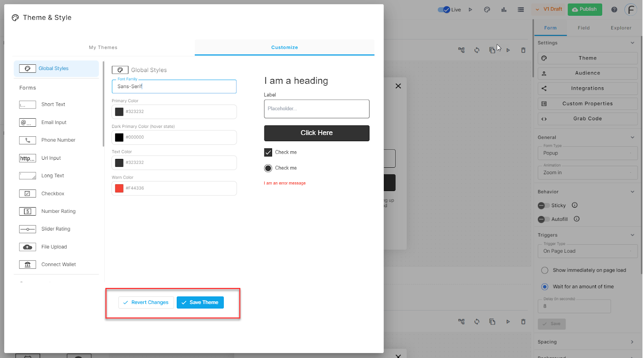Toggle the Sticky switch
Viewport: 644px width, 358px height.
(544, 206)
